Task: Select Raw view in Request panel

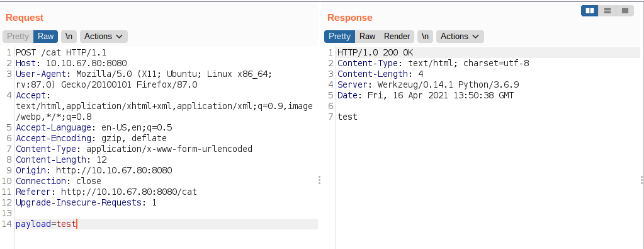Action: [45, 36]
